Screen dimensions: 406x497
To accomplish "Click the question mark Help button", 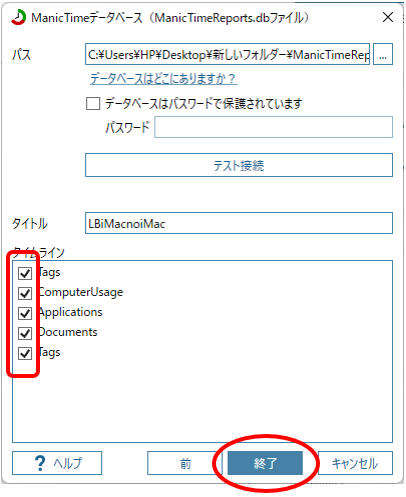I will tap(57, 463).
